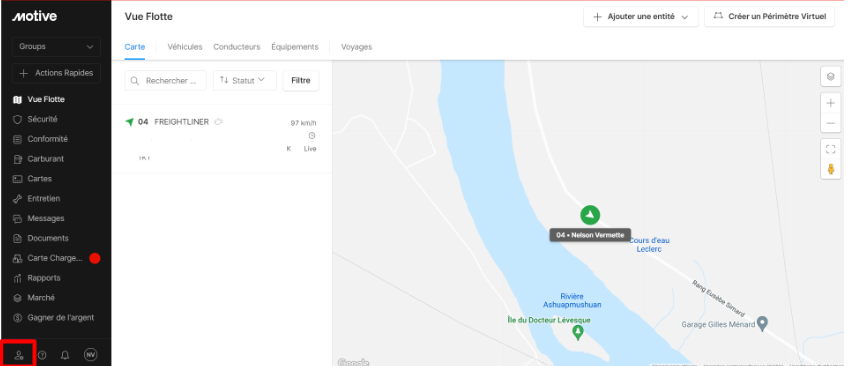Open the Statut sort dropdown
The height and width of the screenshot is (366, 850).
pyautogui.click(x=244, y=80)
